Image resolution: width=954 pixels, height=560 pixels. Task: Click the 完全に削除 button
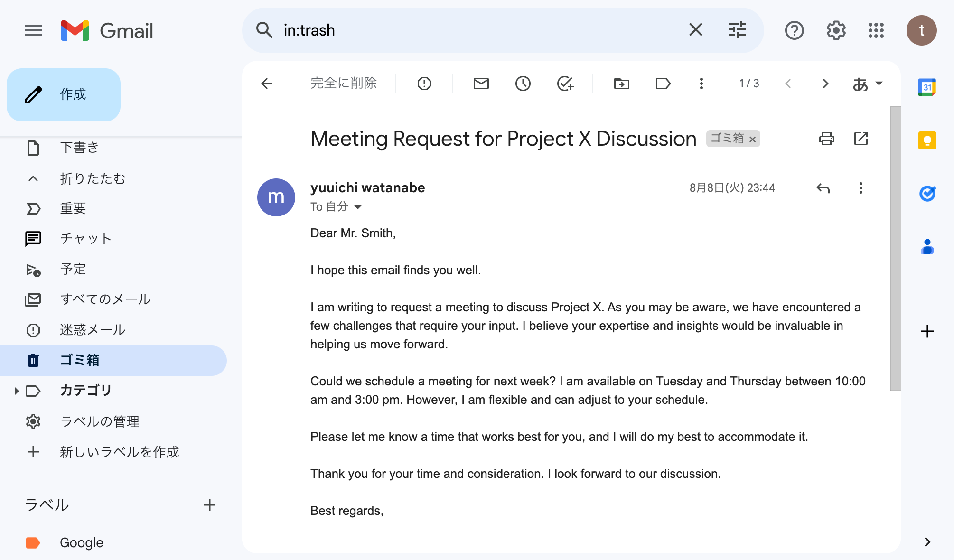[344, 84]
